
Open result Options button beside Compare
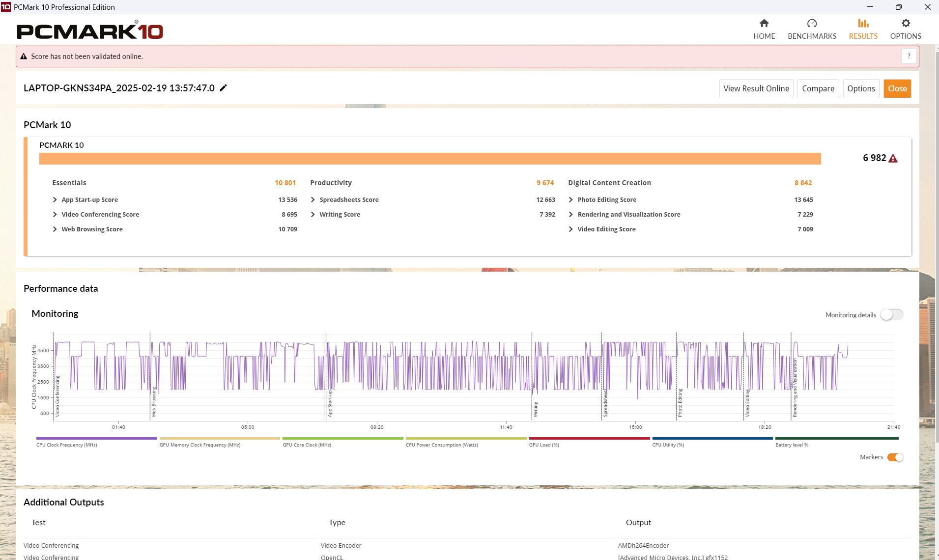(861, 88)
